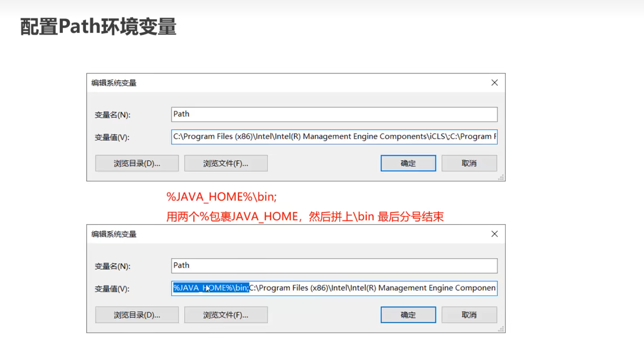This screenshot has height=340, width=644.
Task: Click the red instruction line about 两个%包裹JAVA_HOME
Action: click(305, 217)
